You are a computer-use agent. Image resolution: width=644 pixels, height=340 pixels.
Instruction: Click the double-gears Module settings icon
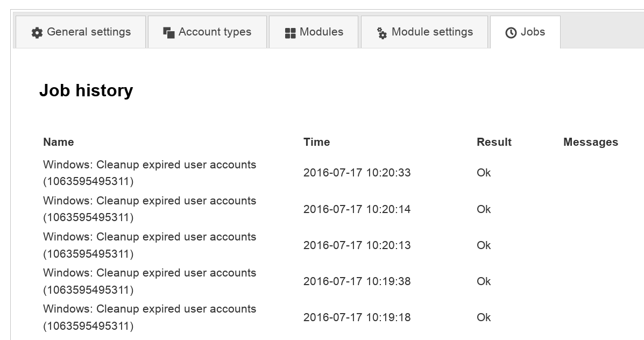click(382, 33)
